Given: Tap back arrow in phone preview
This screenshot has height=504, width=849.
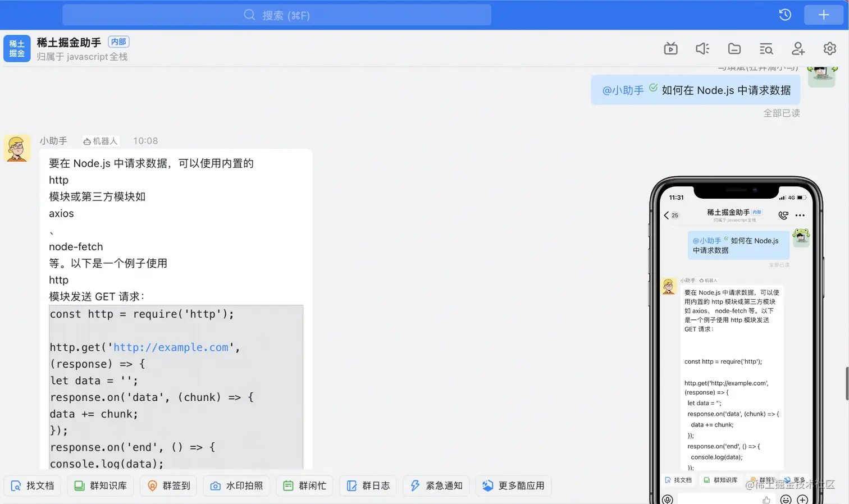Looking at the screenshot, I should [x=667, y=215].
